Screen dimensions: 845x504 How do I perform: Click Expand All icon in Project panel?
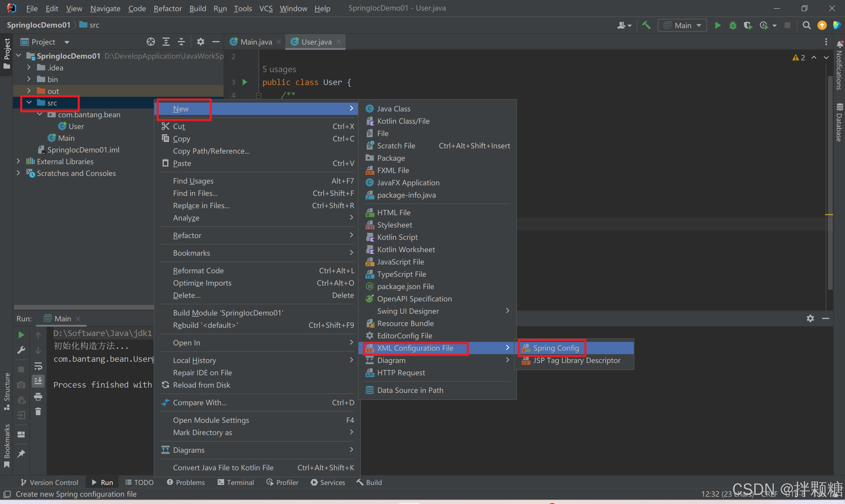tap(166, 42)
